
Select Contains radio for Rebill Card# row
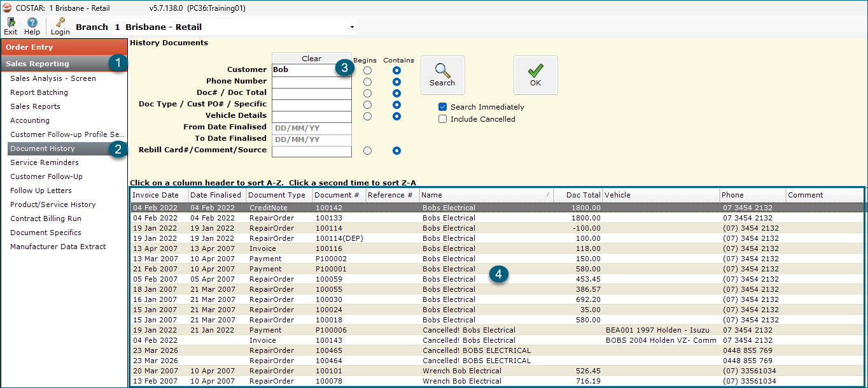(397, 151)
